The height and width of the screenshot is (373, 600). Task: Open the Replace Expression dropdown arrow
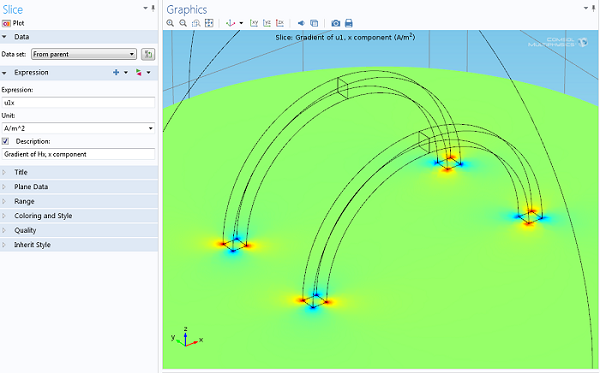pyautogui.click(x=148, y=72)
